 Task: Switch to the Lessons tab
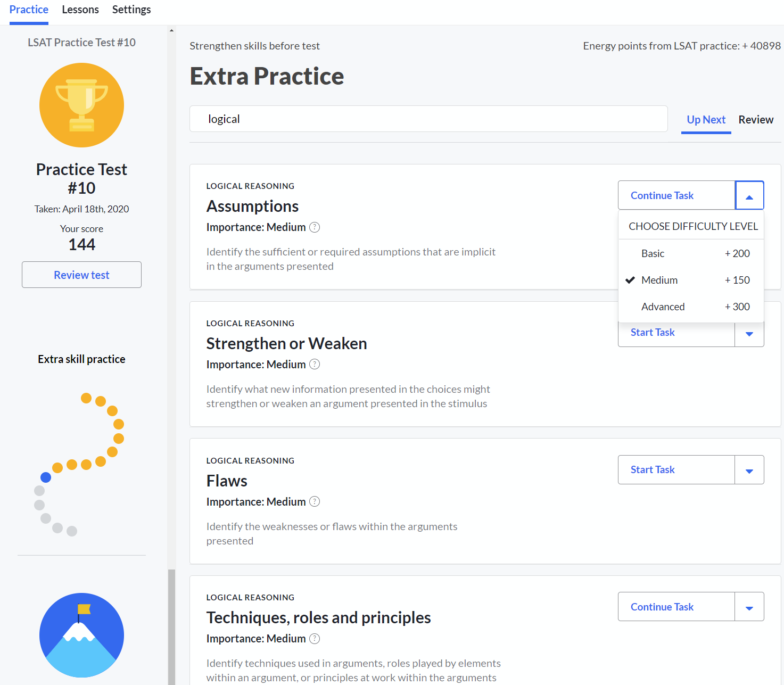click(80, 10)
